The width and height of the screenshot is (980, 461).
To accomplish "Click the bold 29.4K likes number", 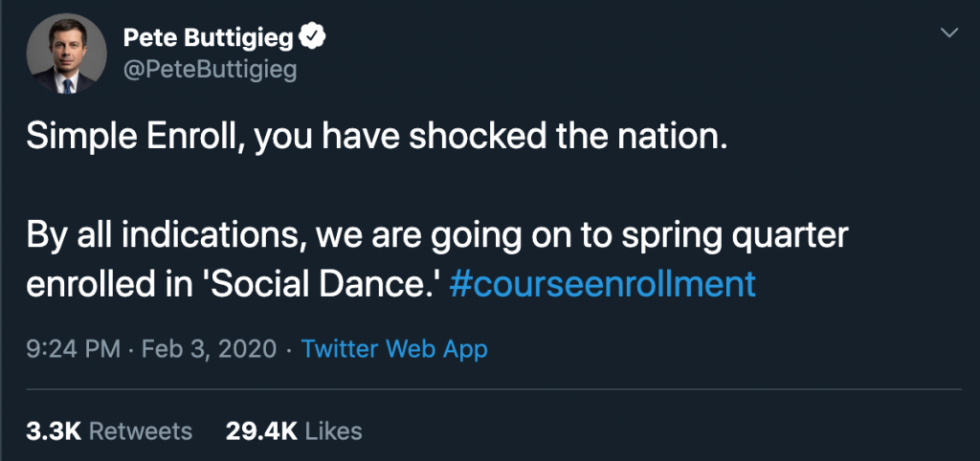I will (x=257, y=431).
